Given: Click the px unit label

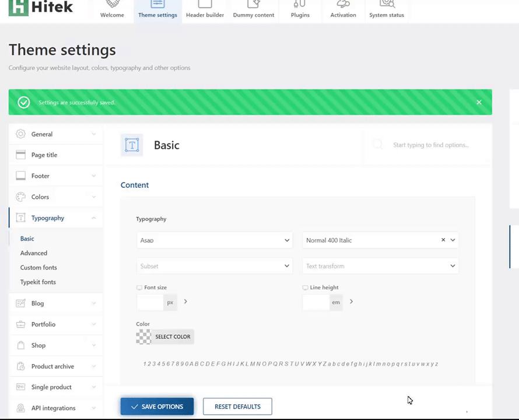Looking at the screenshot, I should pos(170,302).
